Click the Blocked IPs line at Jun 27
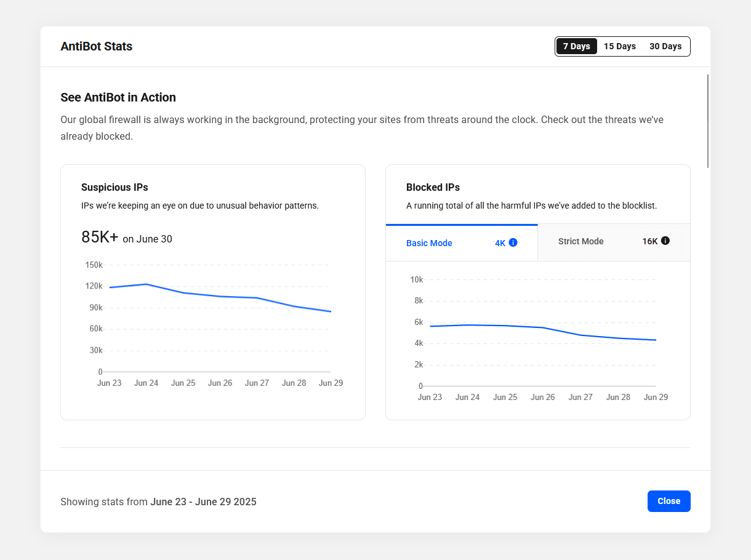The image size is (751, 560). coord(580,335)
